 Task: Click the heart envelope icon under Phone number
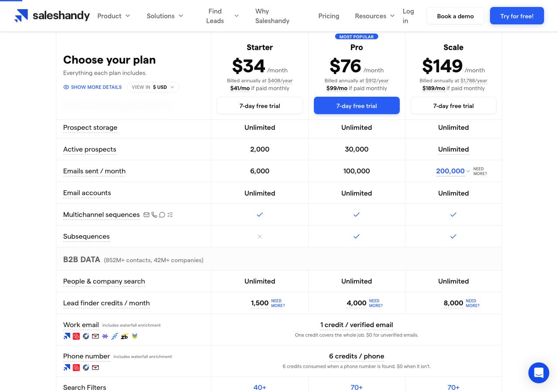(95, 368)
